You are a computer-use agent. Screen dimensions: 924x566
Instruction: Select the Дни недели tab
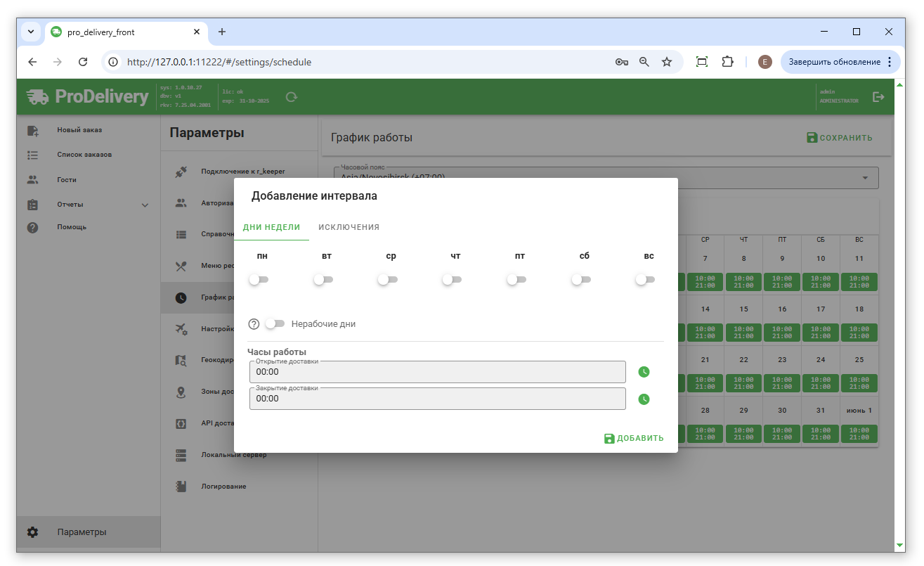tap(271, 227)
